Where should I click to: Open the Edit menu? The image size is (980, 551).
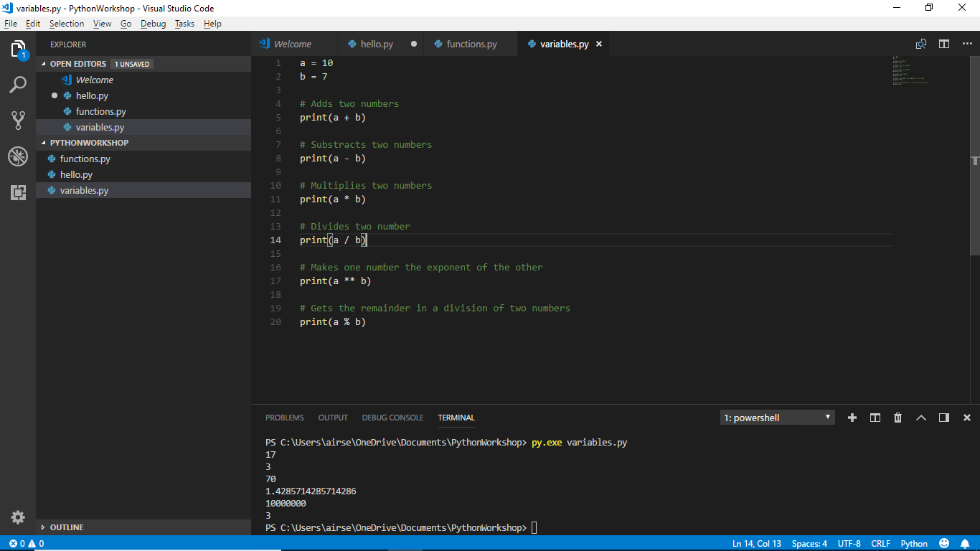click(x=33, y=24)
